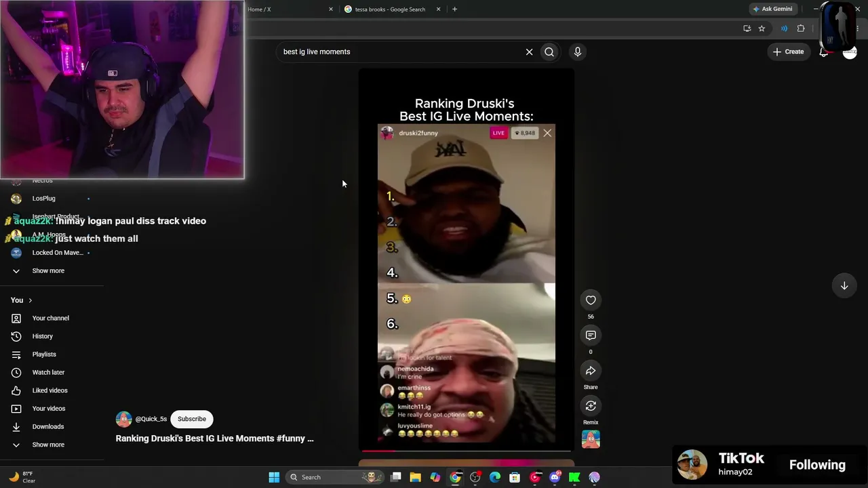Open the comments on the Short
868x488 pixels.
click(591, 335)
